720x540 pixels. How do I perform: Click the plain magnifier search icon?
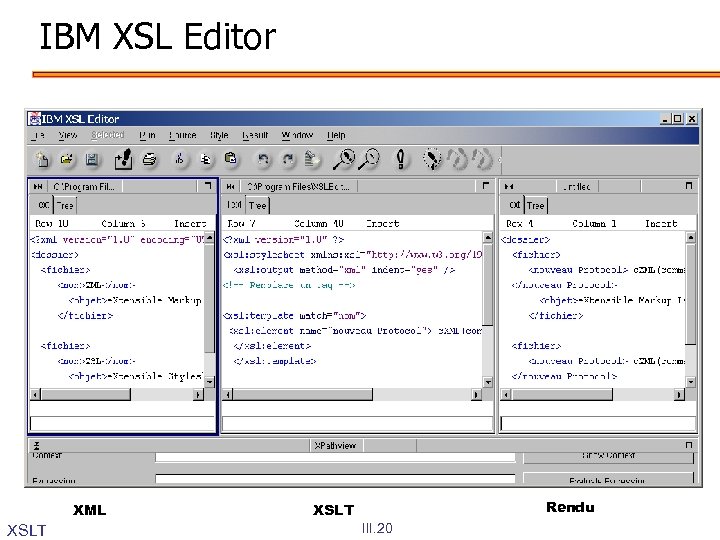coord(369,159)
